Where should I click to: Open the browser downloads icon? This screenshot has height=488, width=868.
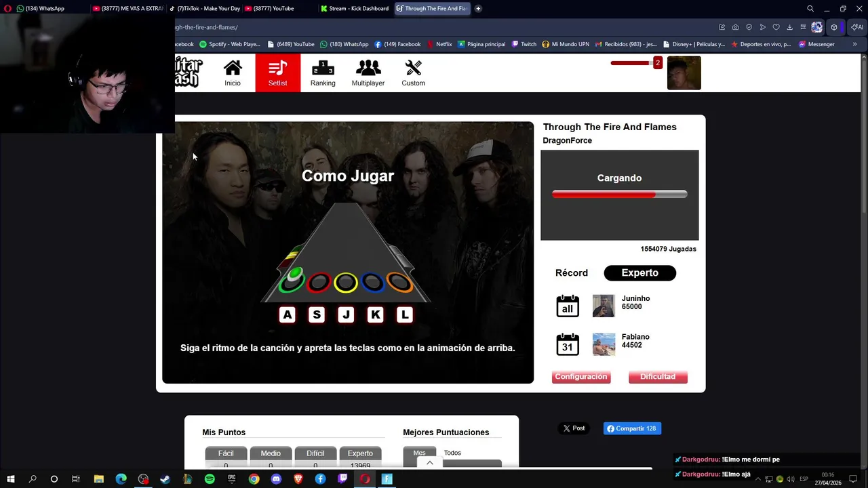(790, 27)
